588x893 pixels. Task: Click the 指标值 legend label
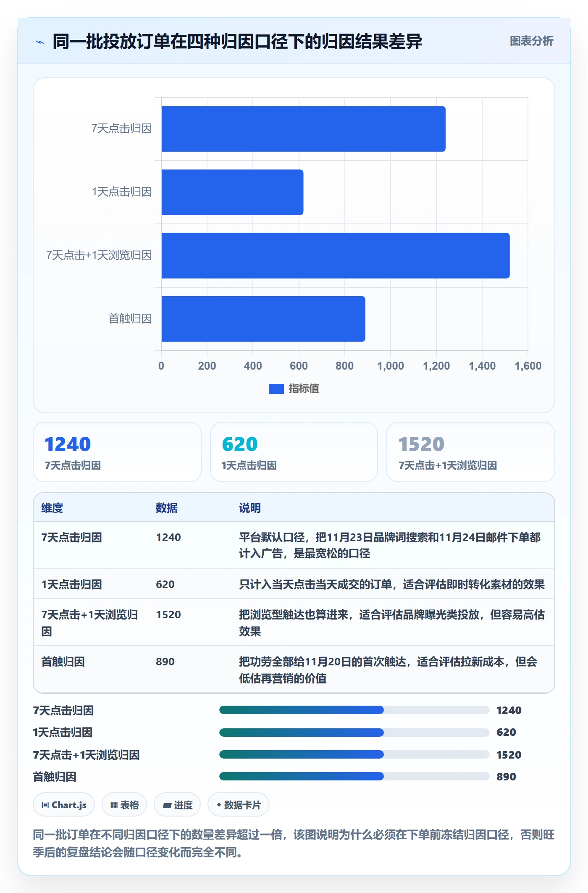pos(304,389)
